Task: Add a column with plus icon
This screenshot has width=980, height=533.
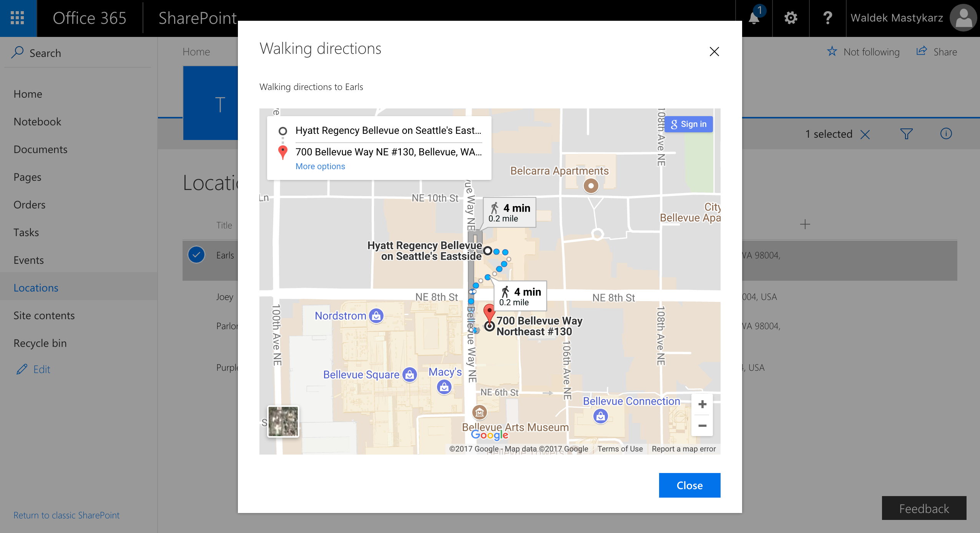Action: 805,224
